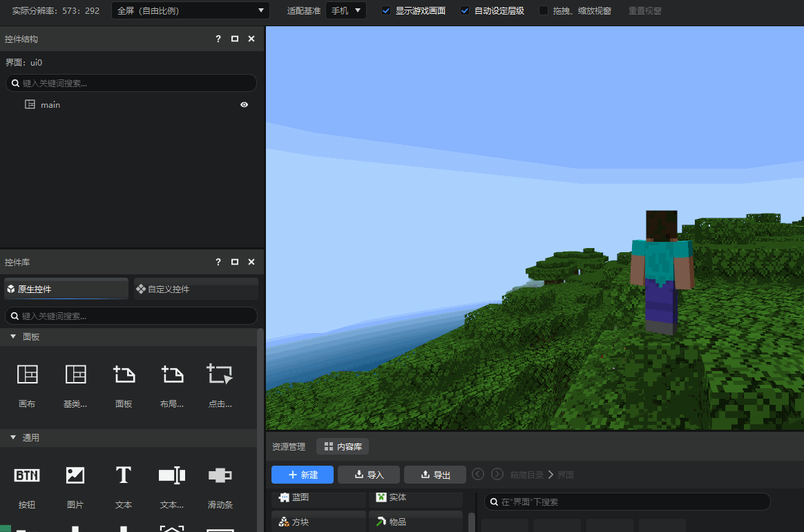
Task: Open the 内容库 tab
Action: coord(343,447)
